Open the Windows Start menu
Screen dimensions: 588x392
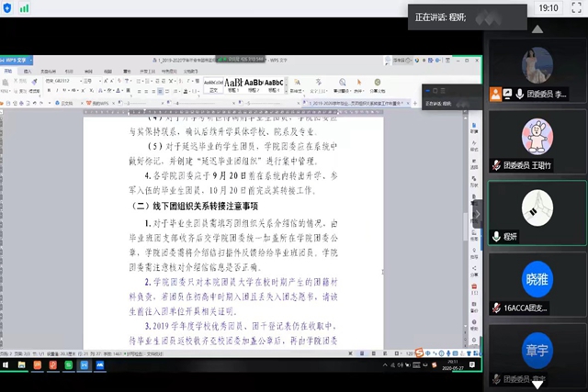[6, 364]
